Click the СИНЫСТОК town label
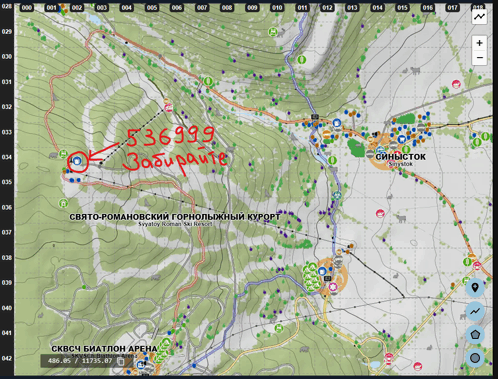 400,157
